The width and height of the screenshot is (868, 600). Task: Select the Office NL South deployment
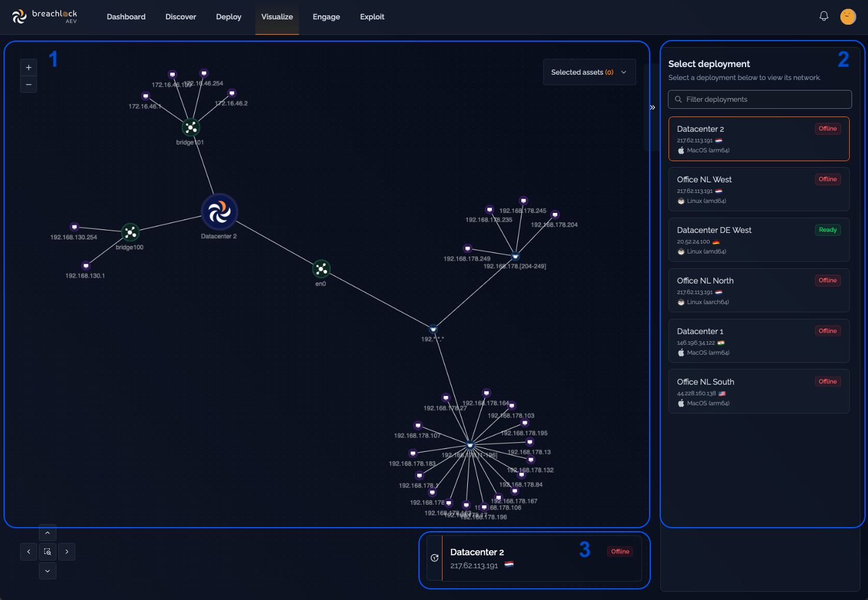tap(759, 392)
